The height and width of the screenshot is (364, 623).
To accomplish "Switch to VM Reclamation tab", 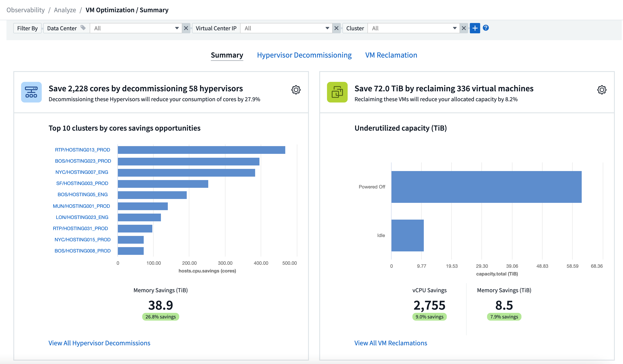I will [x=390, y=55].
